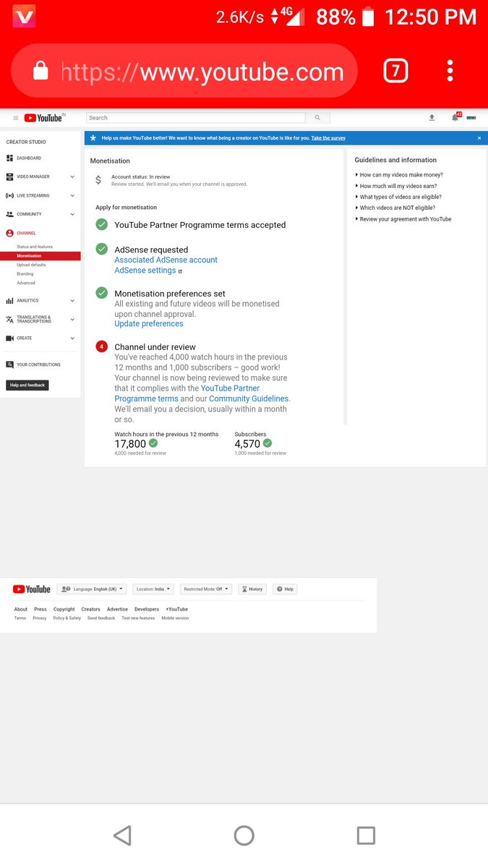The image size is (488, 868).
Task: Open the upload video arrow icon
Action: pos(432,117)
